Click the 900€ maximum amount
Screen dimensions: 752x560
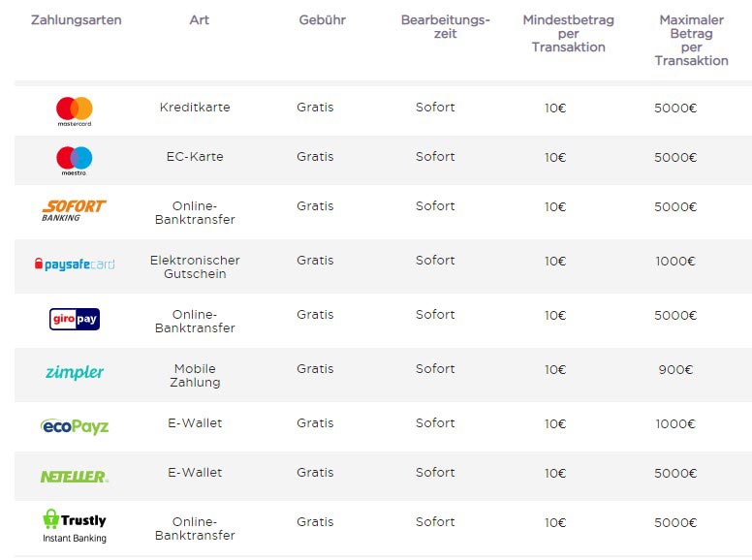click(x=675, y=369)
